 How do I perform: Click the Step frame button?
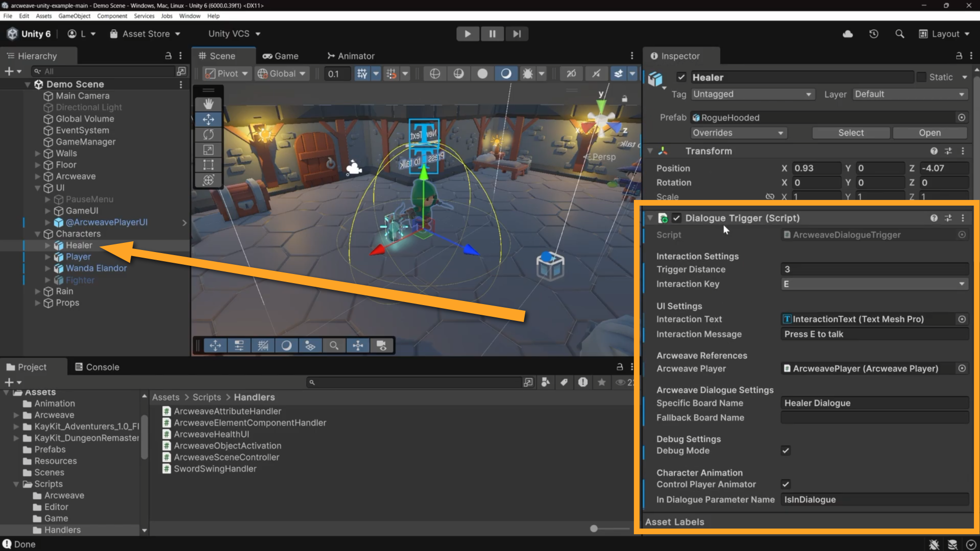click(517, 34)
